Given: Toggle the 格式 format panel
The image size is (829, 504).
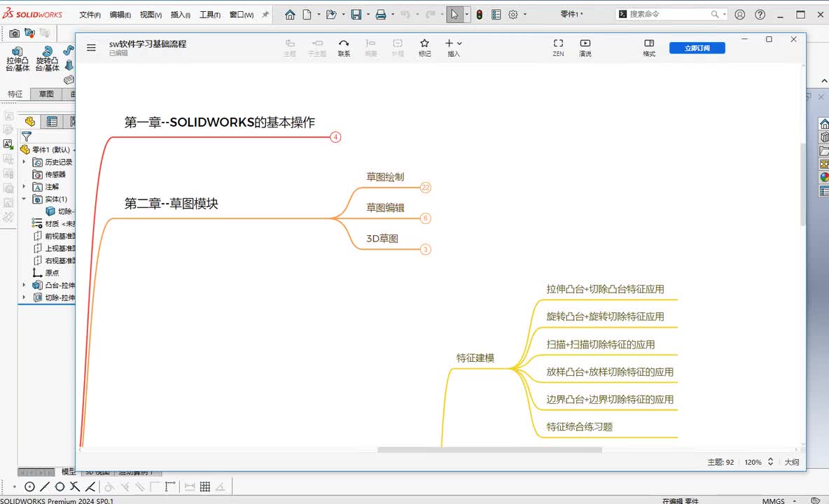Looking at the screenshot, I should 649,48.
